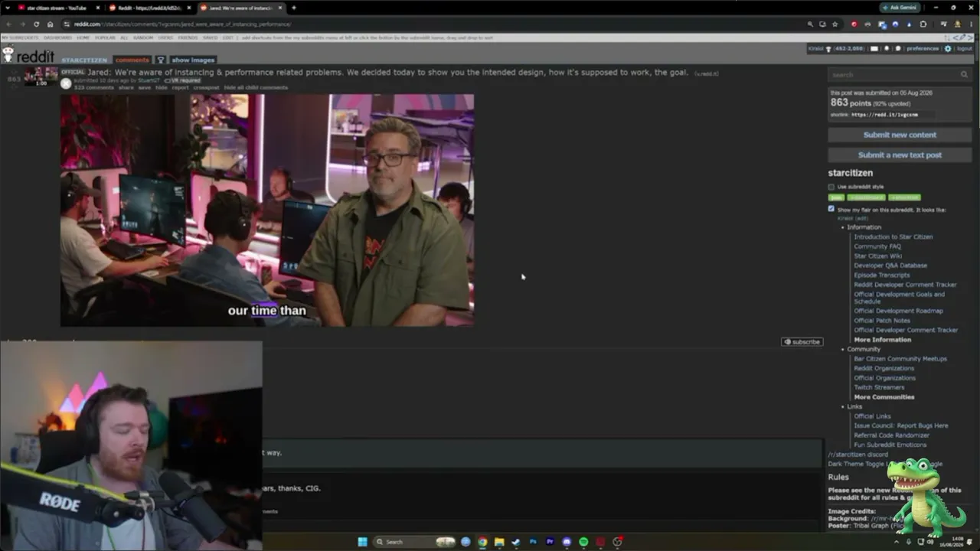Click the post thumbnail showing 1:00
Viewport: 980px width, 551px height.
[x=41, y=77]
